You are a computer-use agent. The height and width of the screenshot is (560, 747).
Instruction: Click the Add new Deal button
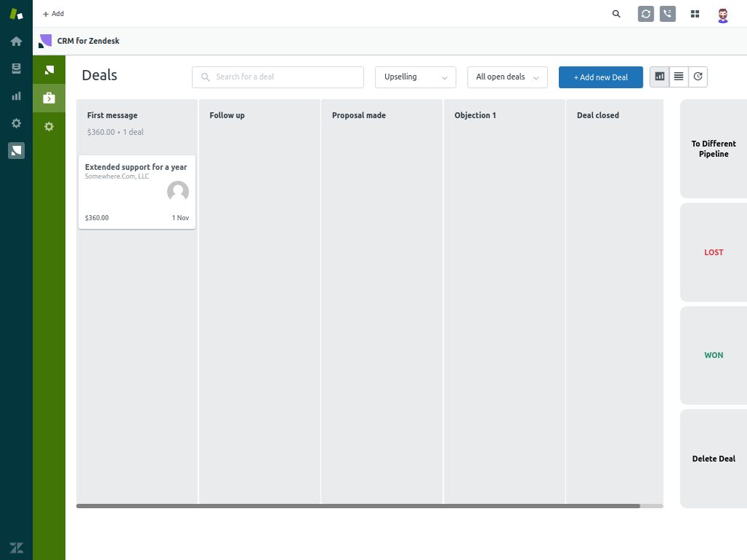pyautogui.click(x=600, y=77)
